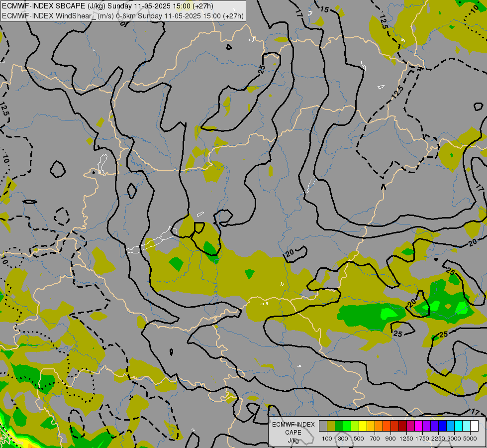The width and height of the screenshot is (487, 448).
Task: Click the 700 label in the legend
Action: click(375, 439)
